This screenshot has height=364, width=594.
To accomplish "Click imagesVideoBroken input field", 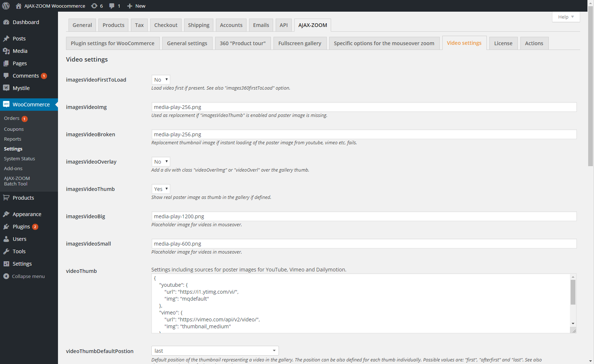I will (x=364, y=134).
